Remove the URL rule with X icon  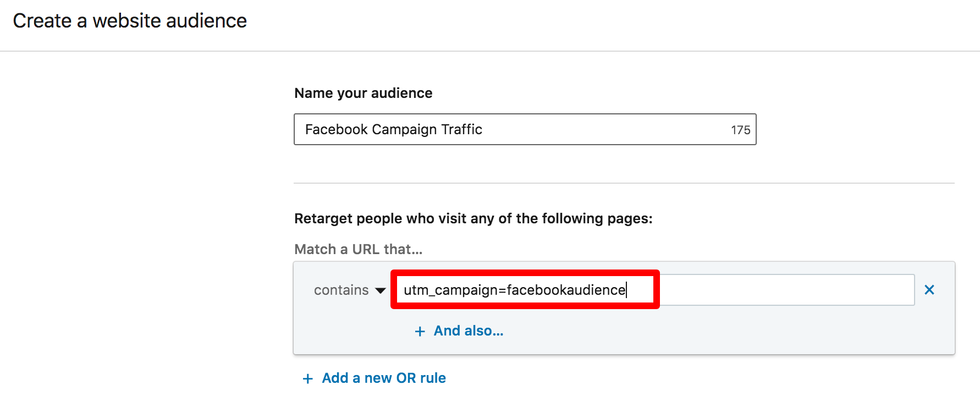[929, 290]
